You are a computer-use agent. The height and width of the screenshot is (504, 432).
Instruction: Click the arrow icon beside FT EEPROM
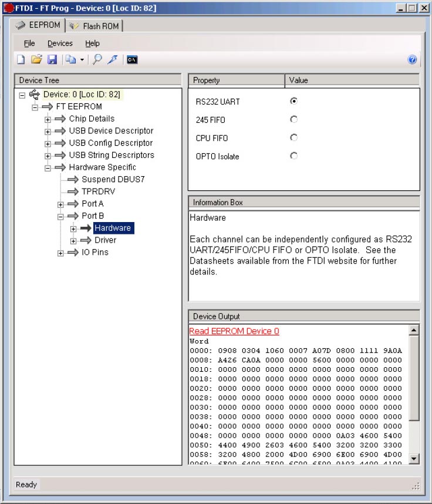click(47, 106)
